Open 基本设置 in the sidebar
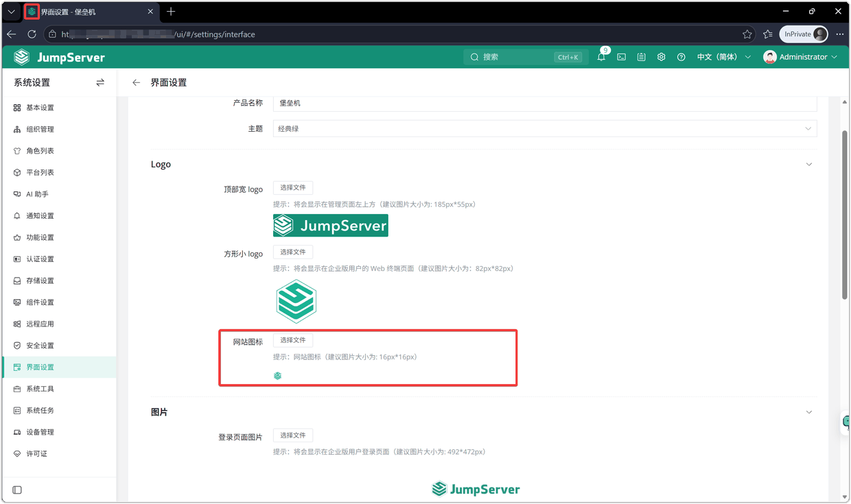Viewport: 851px width, 504px height. (59, 108)
